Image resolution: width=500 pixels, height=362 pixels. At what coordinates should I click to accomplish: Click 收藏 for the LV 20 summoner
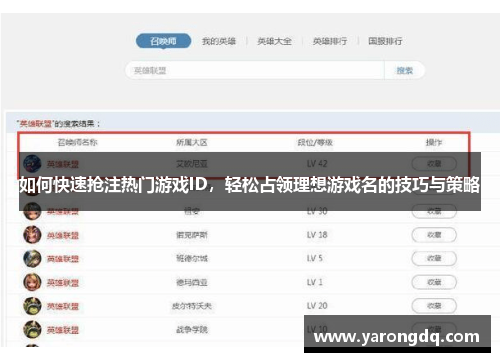coord(434,306)
